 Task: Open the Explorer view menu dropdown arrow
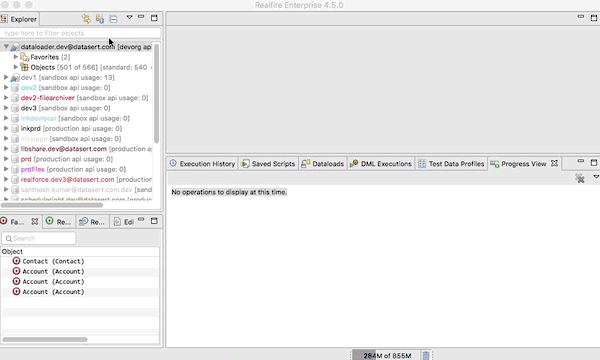point(129,17)
